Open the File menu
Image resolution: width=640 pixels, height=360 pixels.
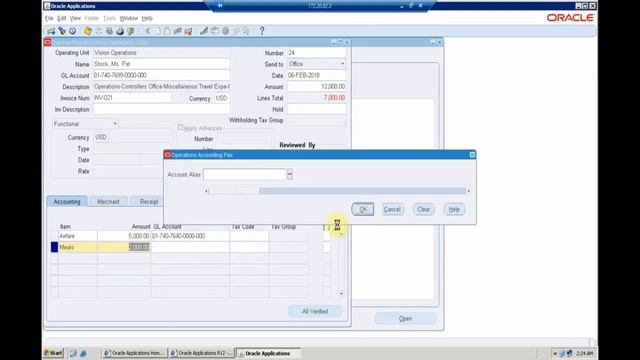pyautogui.click(x=49, y=18)
